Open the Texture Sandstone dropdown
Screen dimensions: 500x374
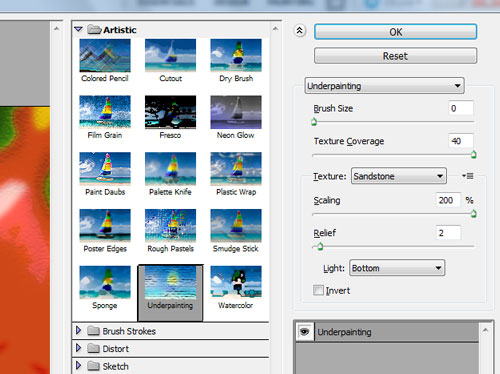399,176
